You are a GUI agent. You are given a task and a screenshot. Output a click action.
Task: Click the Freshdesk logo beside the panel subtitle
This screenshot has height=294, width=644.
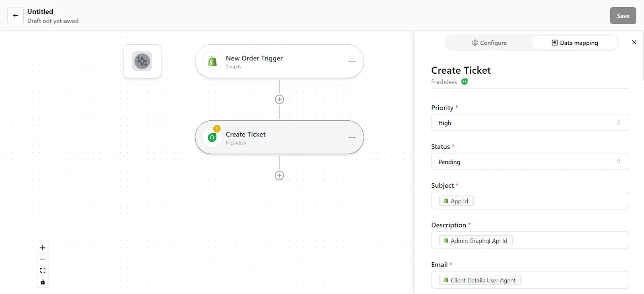coord(464,81)
